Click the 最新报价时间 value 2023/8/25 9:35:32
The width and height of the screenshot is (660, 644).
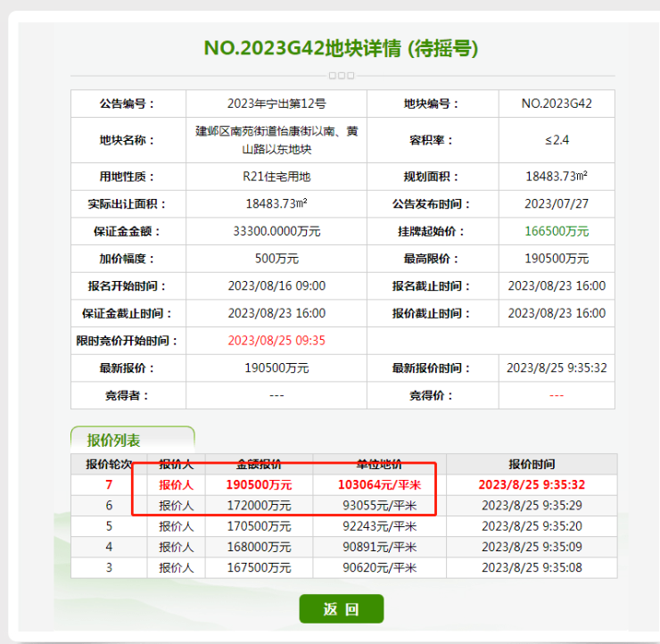tap(557, 368)
